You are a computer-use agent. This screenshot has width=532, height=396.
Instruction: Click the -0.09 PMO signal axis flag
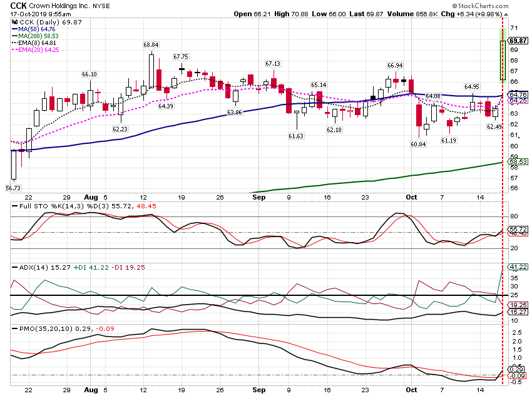(x=516, y=375)
